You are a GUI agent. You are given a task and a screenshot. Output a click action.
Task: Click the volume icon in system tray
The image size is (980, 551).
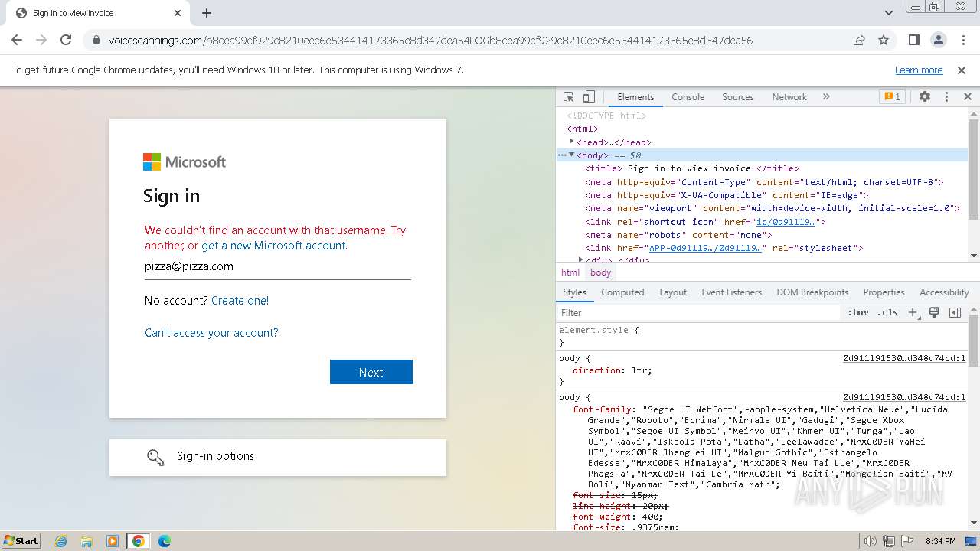tap(871, 541)
